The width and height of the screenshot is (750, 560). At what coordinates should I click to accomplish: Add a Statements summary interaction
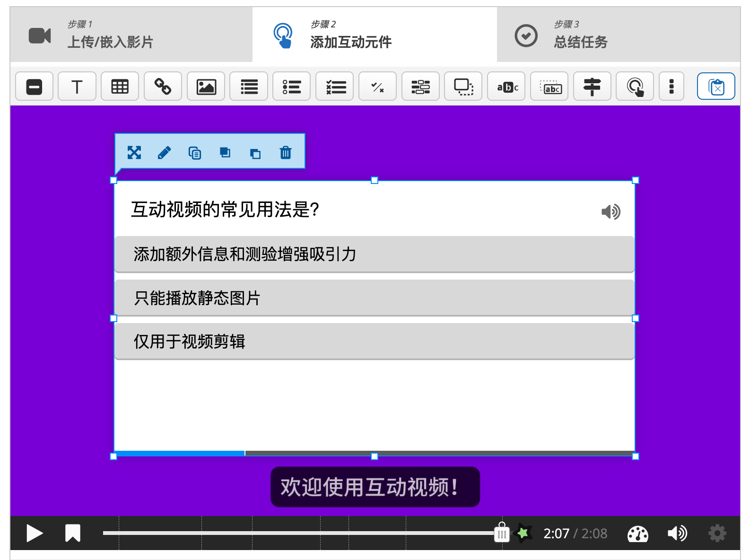tap(249, 86)
